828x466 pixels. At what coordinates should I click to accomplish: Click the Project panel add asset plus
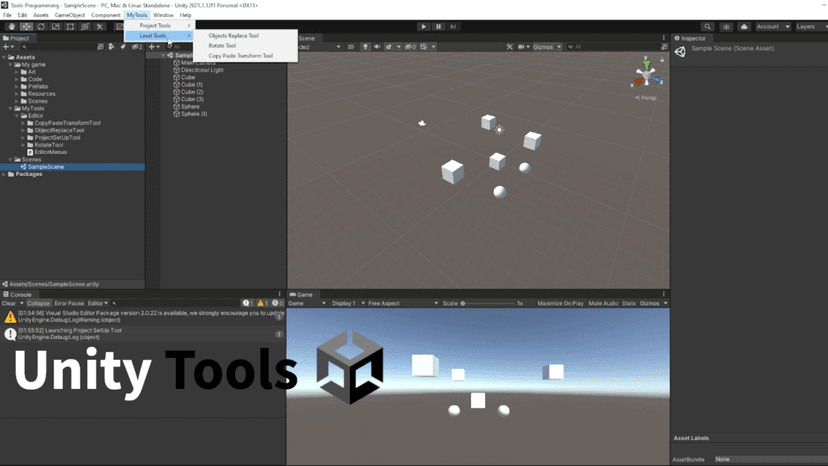(x=8, y=46)
